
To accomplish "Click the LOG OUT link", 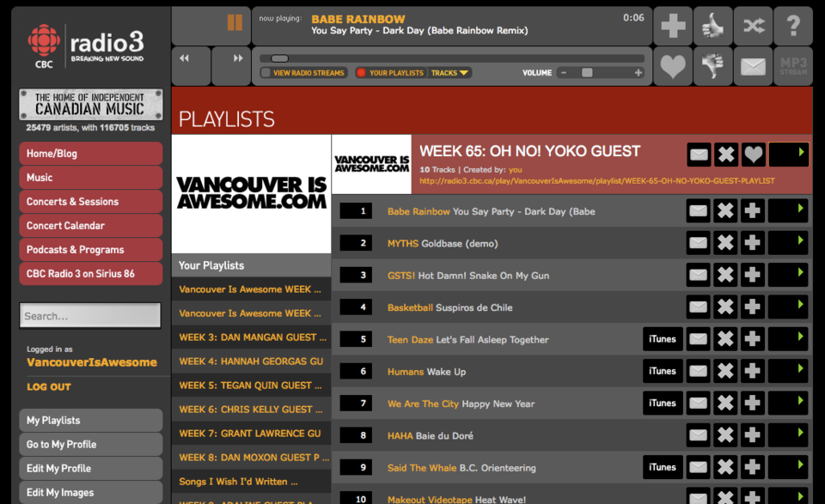I will tap(48, 387).
